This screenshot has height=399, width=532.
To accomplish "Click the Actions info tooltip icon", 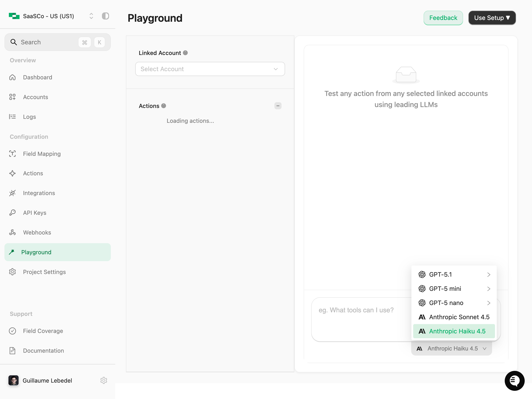I will point(164,106).
